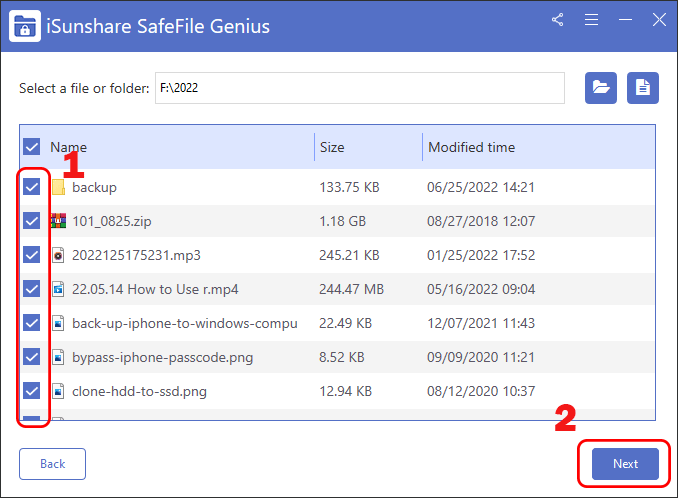The height and width of the screenshot is (498, 678).
Task: Click the 08/12/2020 10:37 modified time
Action: [x=481, y=391]
